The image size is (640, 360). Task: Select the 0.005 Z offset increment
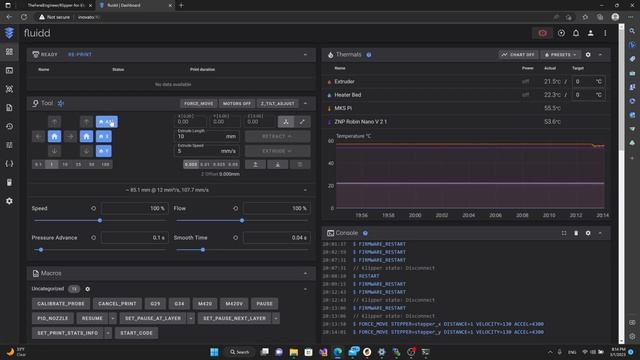[x=191, y=164]
